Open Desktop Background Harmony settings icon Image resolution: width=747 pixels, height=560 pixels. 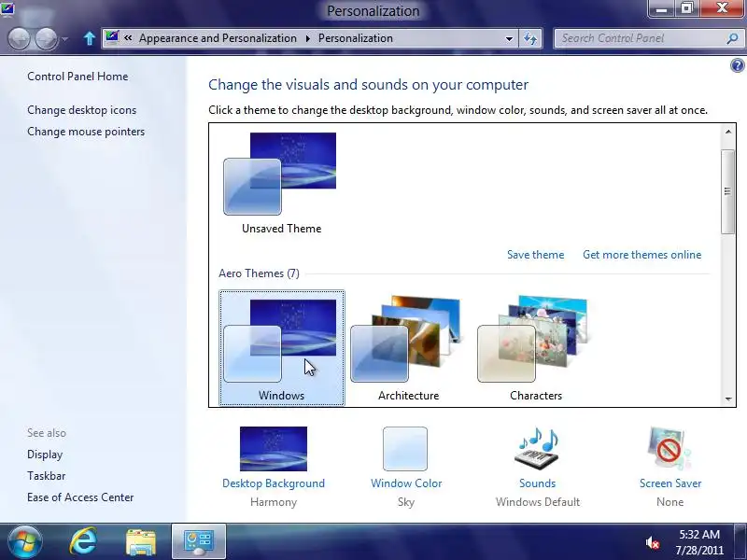click(x=274, y=449)
